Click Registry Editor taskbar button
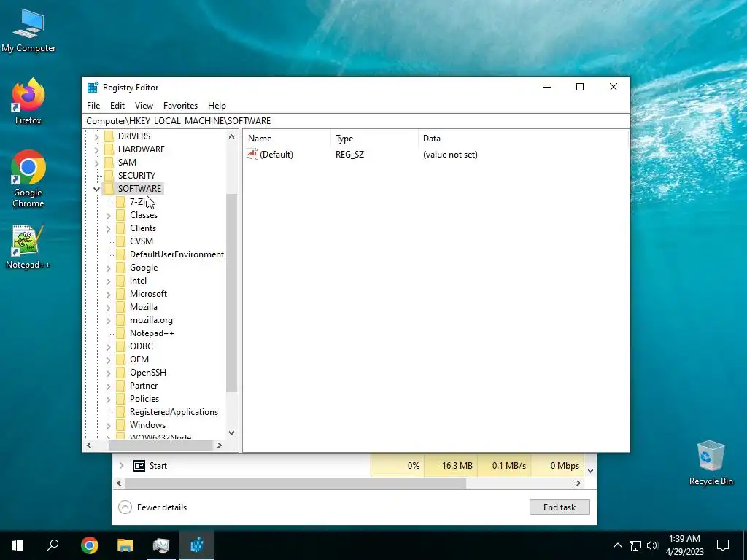 pos(197,545)
